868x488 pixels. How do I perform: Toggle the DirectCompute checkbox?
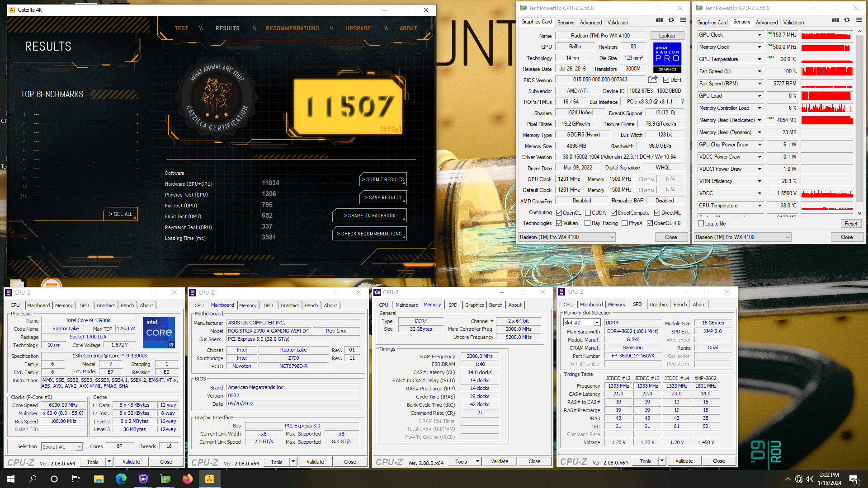click(613, 213)
